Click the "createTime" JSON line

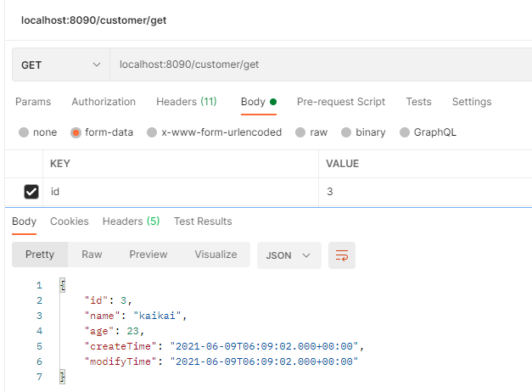click(x=224, y=346)
